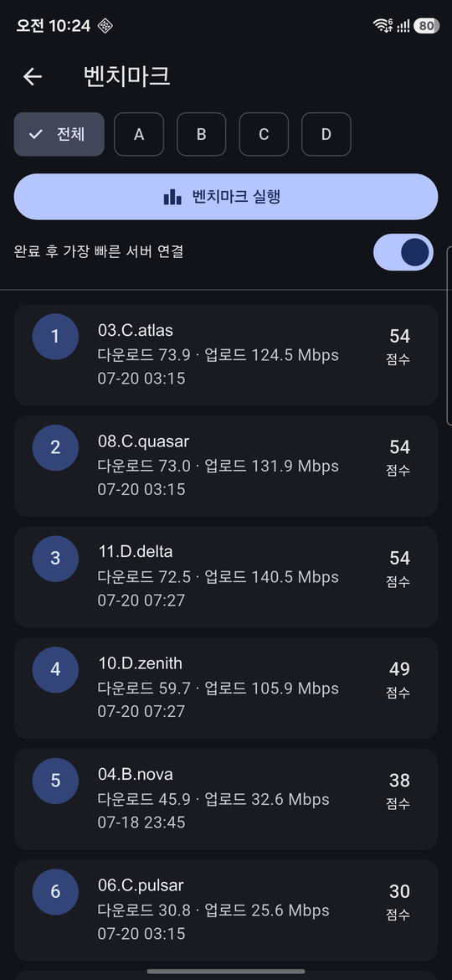Viewport: 452px width, 980px height.
Task: Select the A filter chip
Action: (x=139, y=134)
